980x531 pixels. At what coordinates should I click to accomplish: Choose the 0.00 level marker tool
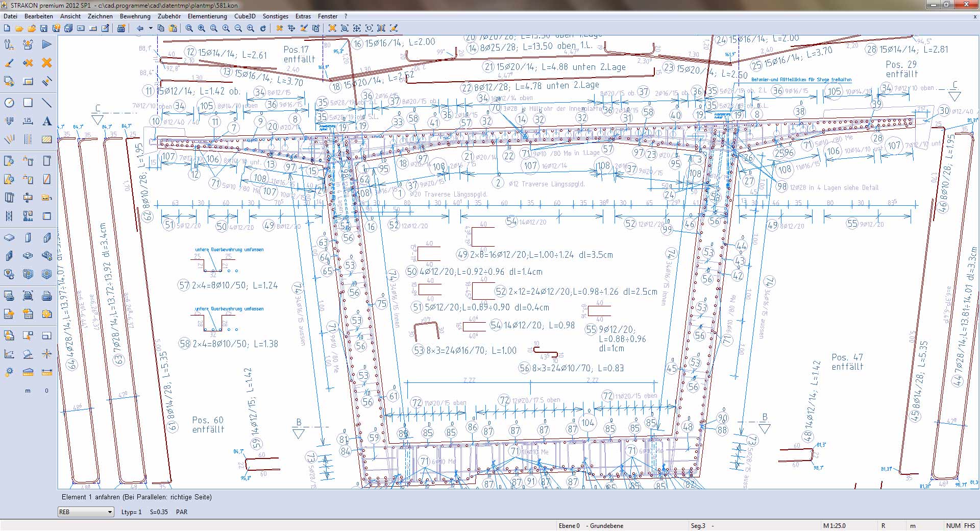point(9,121)
